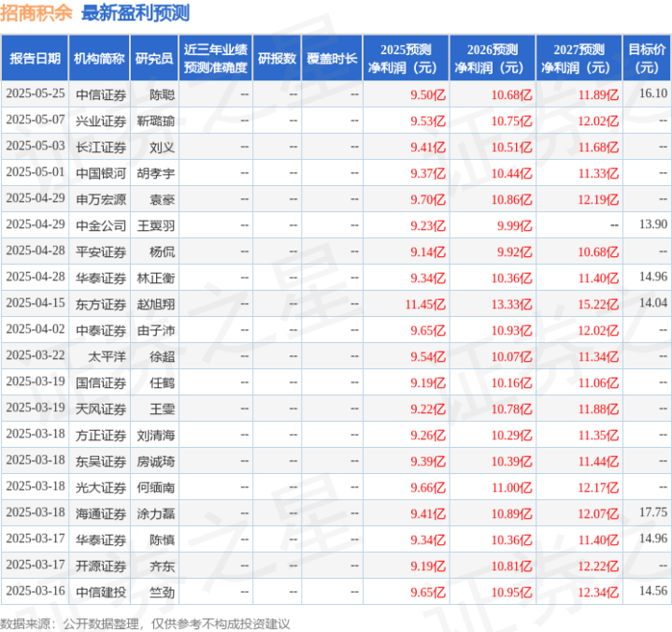Select the 海通证券 institution cell
Screen dimensions: 672x632
pos(101,513)
